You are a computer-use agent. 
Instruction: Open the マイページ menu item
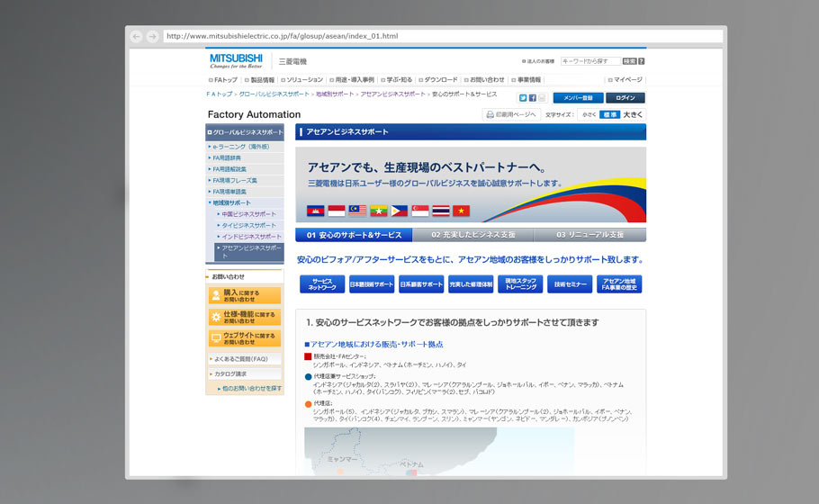coord(625,80)
